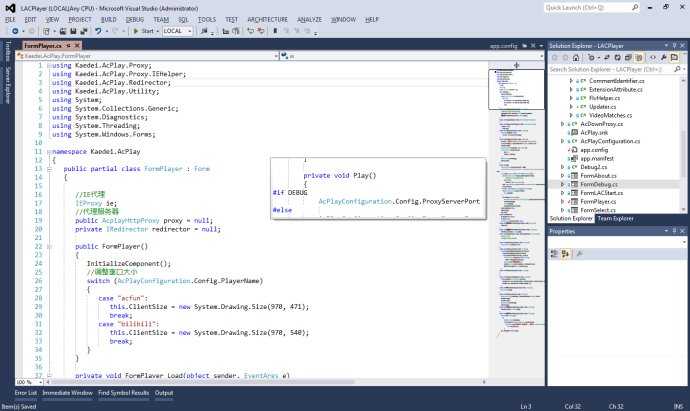Click the Step/Indent toolbar icon after Find
Viewport: 690px width, 411px height.
[x=226, y=31]
